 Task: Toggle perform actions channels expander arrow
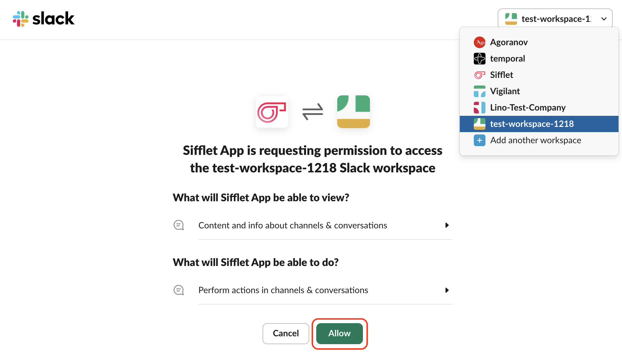click(447, 290)
